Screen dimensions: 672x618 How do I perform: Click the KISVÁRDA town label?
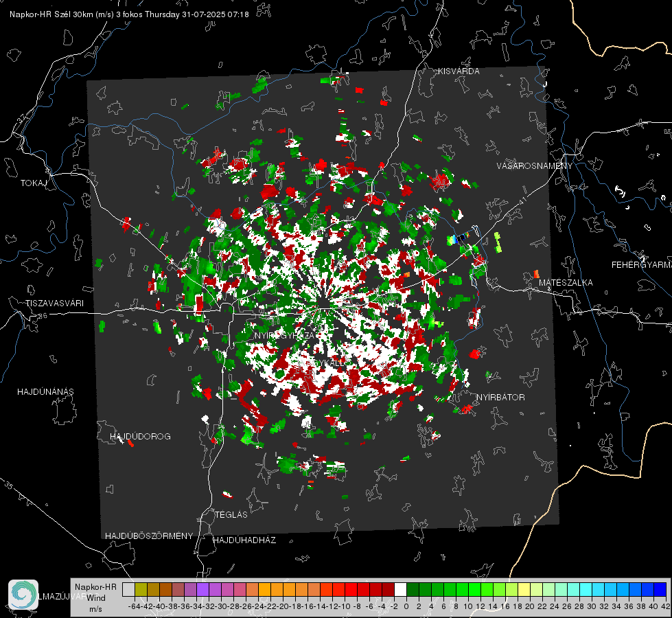[x=459, y=71]
